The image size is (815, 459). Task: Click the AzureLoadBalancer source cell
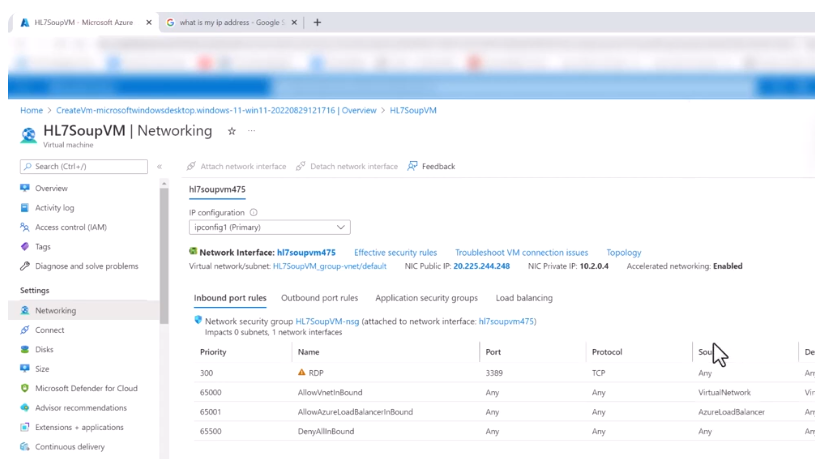pyautogui.click(x=731, y=412)
